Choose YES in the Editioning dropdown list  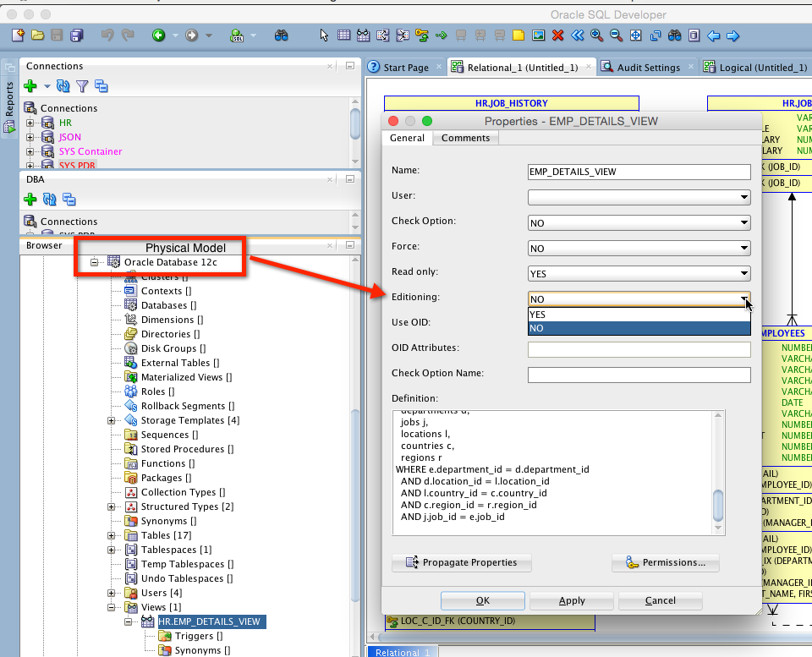639,315
